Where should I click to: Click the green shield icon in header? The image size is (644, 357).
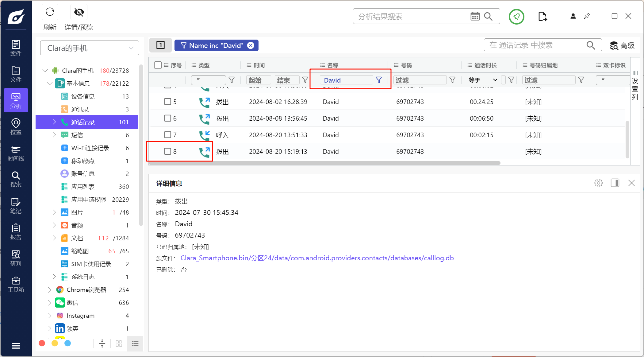(516, 17)
